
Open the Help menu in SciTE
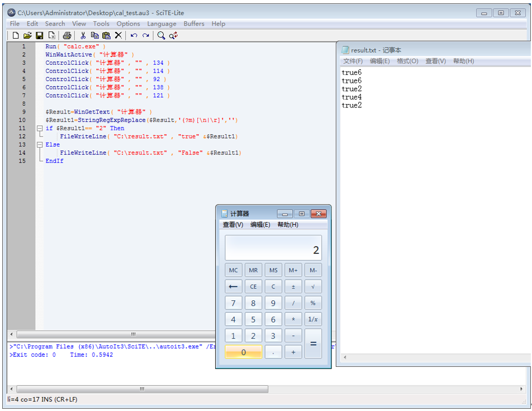click(x=218, y=23)
